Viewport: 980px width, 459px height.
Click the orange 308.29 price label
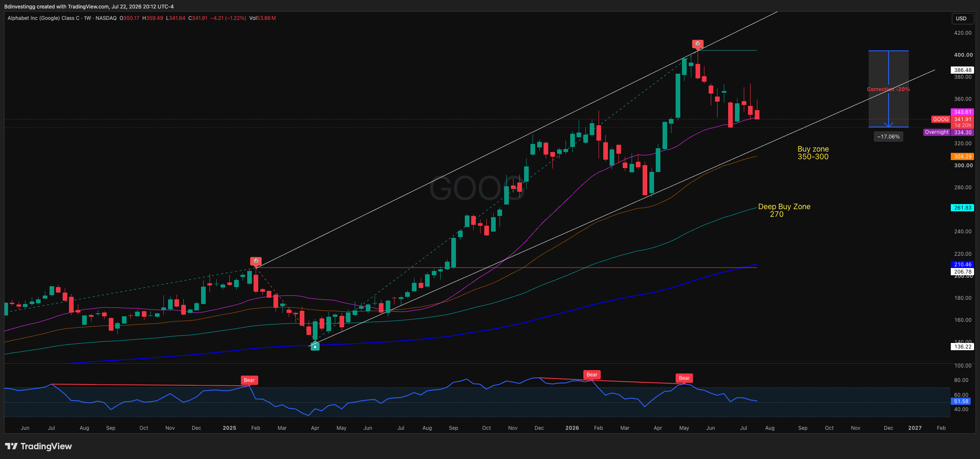coord(963,157)
